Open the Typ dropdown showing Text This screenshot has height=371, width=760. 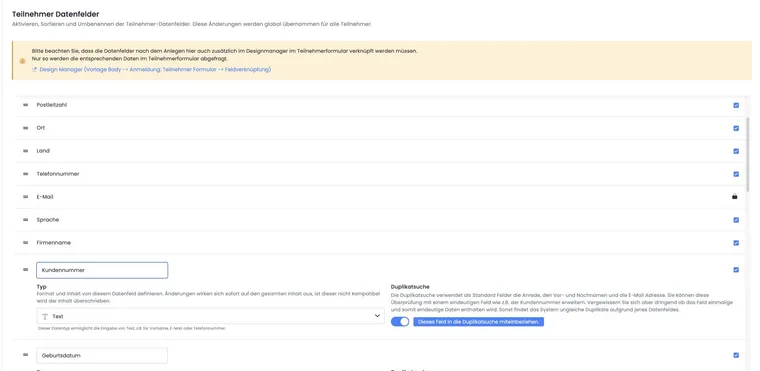click(210, 316)
